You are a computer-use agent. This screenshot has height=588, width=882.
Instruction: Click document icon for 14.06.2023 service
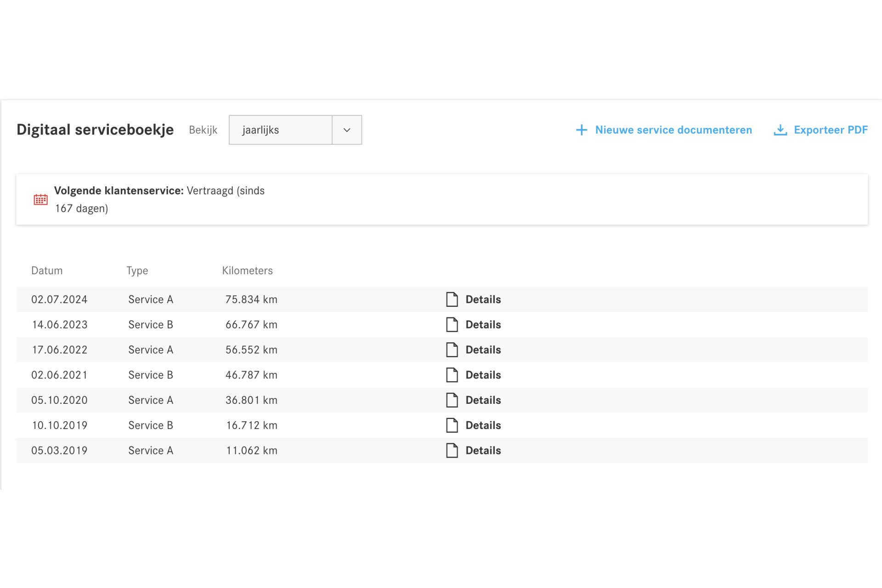click(452, 325)
